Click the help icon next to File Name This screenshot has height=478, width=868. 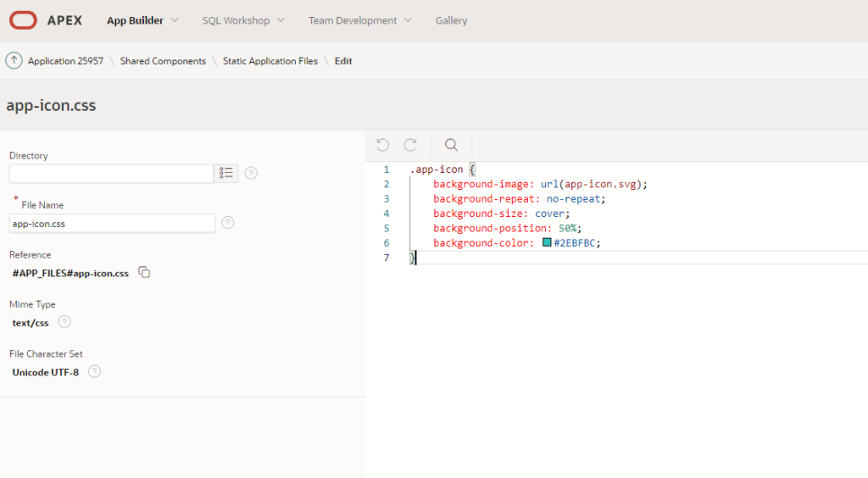(x=228, y=223)
